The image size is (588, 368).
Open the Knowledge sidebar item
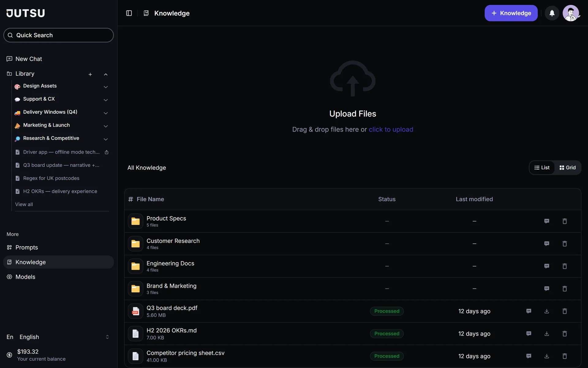[58, 262]
